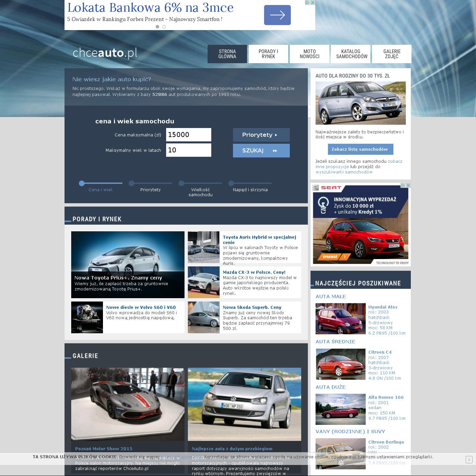This screenshot has height=476, width=476.
Task: Open the Alfa Romeo 166 thumbnail
Action: pos(341,409)
